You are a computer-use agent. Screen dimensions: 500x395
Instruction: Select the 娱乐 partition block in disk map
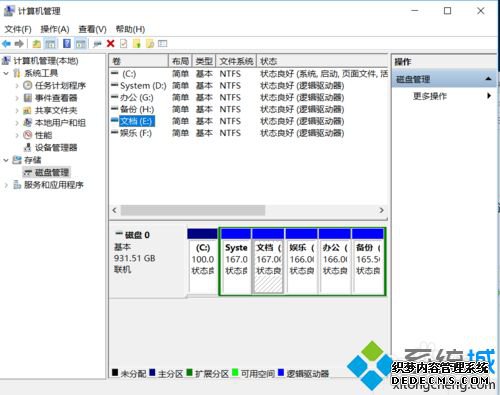point(301,261)
